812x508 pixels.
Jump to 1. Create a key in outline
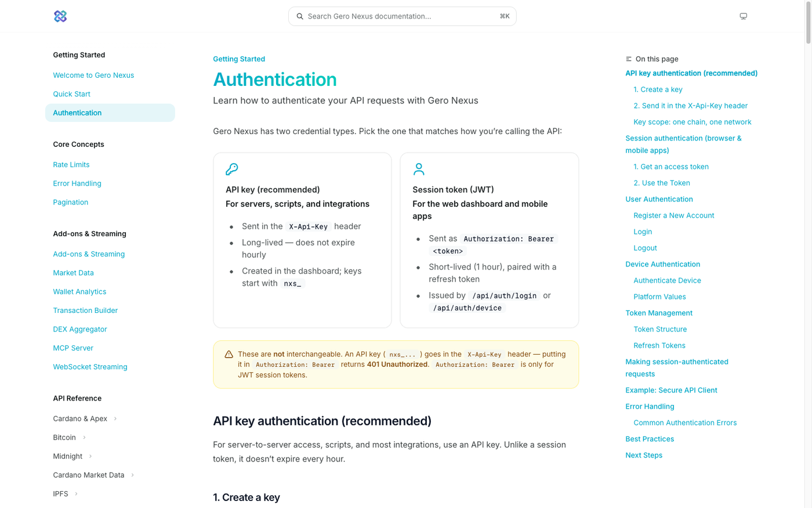pyautogui.click(x=658, y=89)
